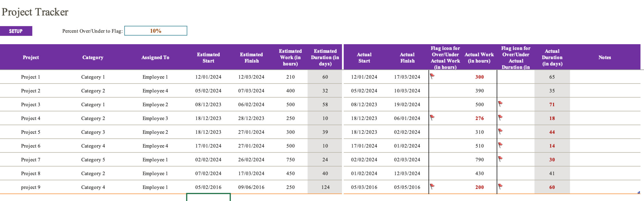The image size is (644, 201).
Task: Select the Assigned To column header
Action: [155, 57]
